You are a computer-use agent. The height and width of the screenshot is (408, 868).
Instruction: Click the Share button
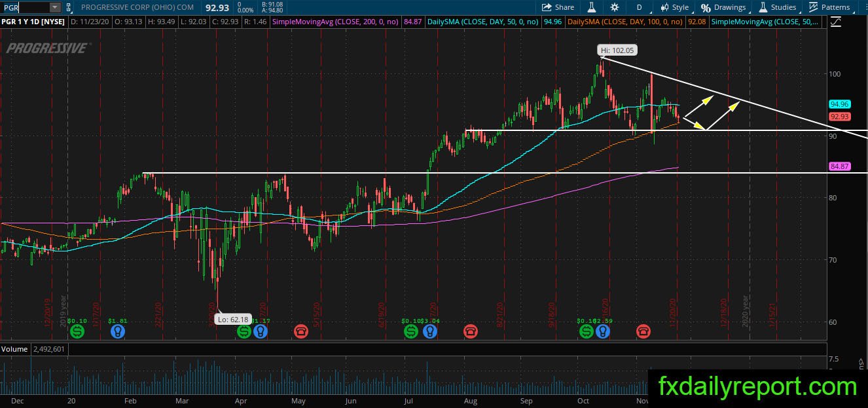click(x=558, y=7)
